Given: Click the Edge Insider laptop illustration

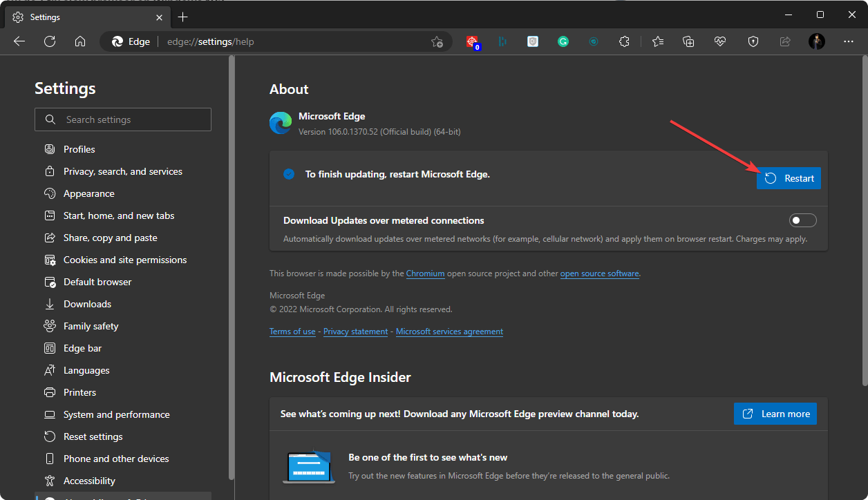Looking at the screenshot, I should (x=309, y=467).
